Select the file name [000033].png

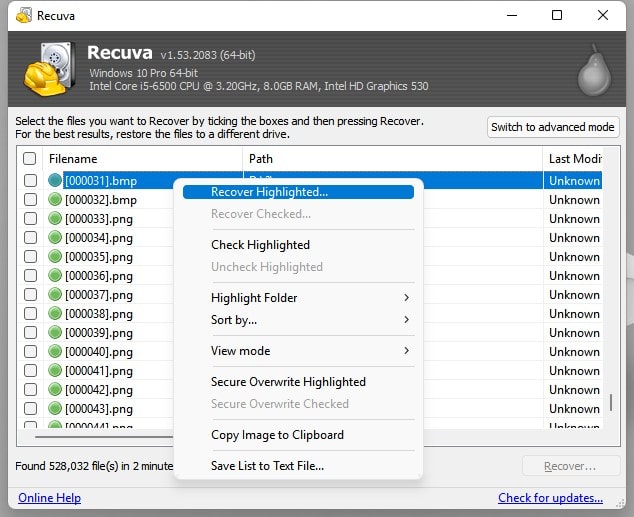point(99,219)
